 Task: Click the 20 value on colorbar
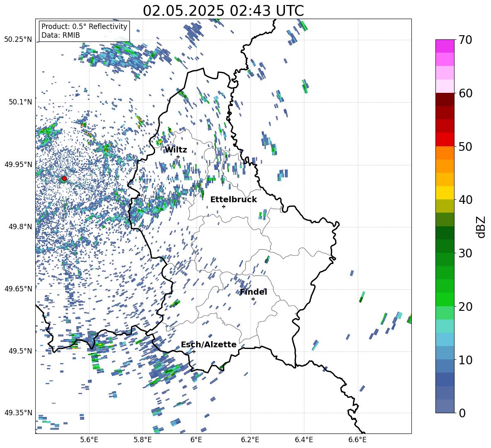tap(465, 306)
